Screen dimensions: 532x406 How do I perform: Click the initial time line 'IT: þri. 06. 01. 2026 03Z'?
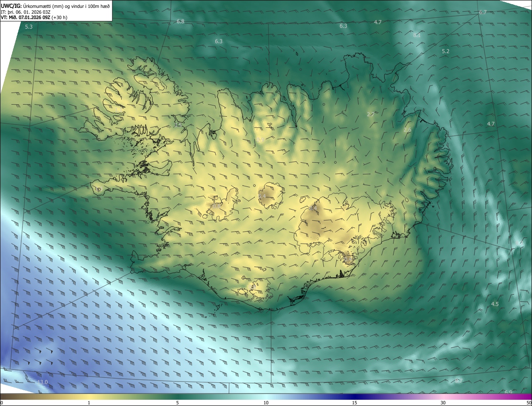coord(26,12)
